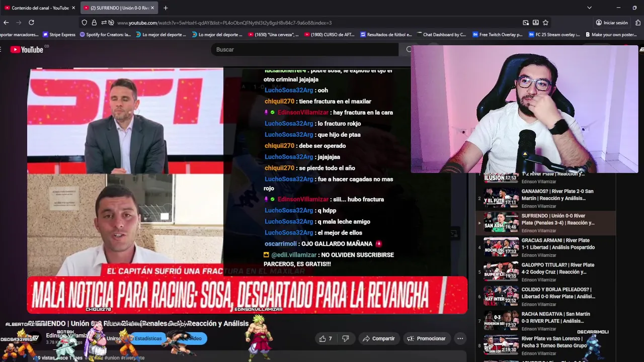This screenshot has width=644, height=362.
Task: Click the site padlock security icon
Action: click(94, 23)
